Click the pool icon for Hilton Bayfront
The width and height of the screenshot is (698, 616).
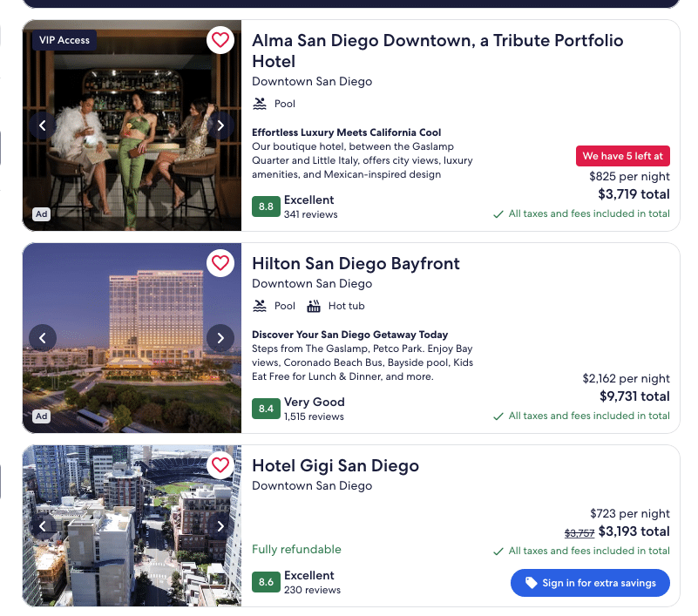(260, 306)
